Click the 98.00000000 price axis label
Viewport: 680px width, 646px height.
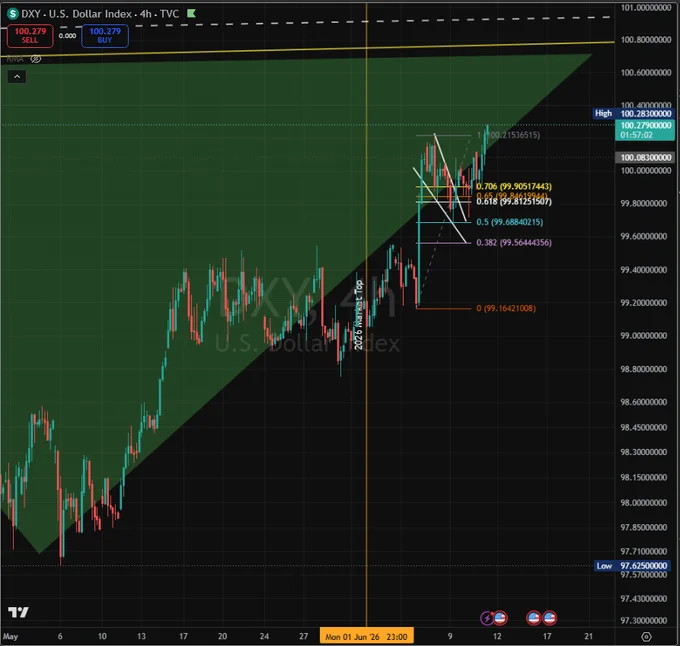[x=644, y=502]
